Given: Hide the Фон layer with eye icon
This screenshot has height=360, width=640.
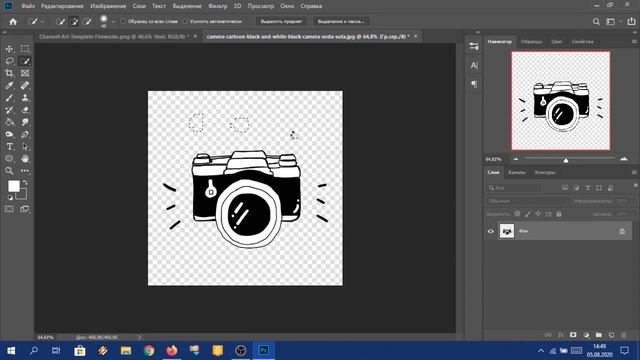Looking at the screenshot, I should click(x=491, y=231).
